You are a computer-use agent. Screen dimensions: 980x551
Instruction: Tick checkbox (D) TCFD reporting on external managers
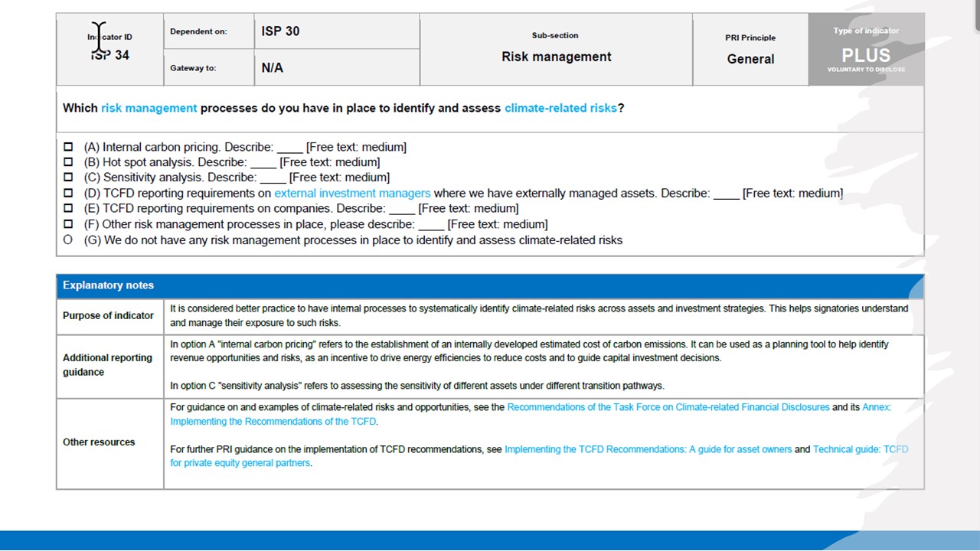[68, 193]
